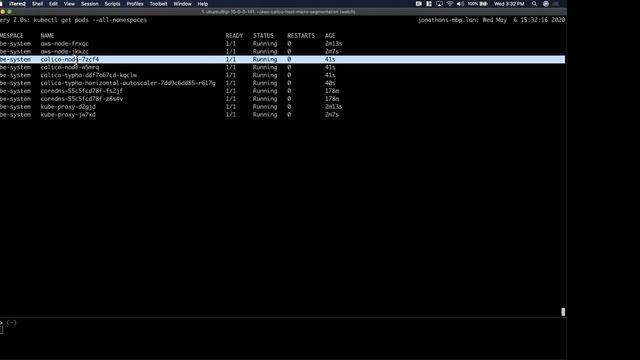Click the STATUS column header
This screenshot has height=360, width=640.
click(263, 36)
